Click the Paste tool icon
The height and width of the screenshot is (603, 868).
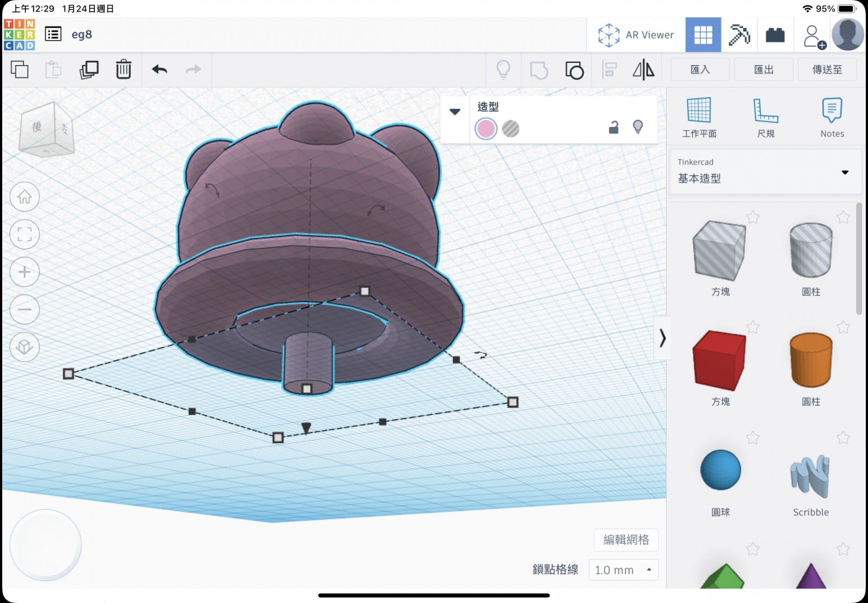pos(53,69)
